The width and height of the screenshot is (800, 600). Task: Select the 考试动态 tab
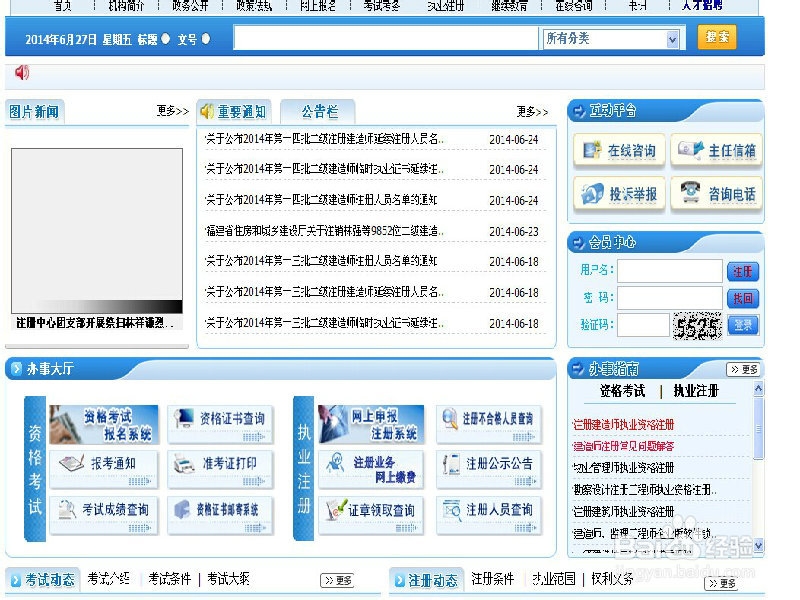coord(43,580)
